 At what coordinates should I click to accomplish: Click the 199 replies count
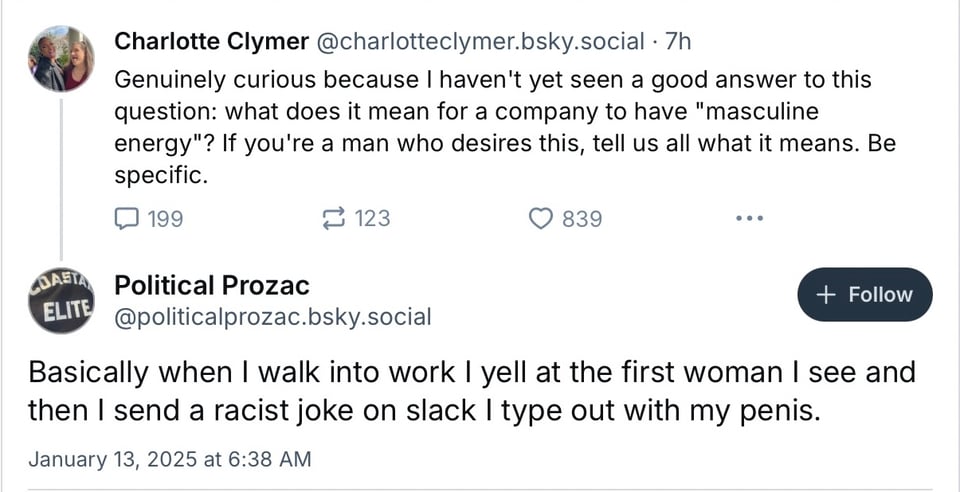click(165, 218)
